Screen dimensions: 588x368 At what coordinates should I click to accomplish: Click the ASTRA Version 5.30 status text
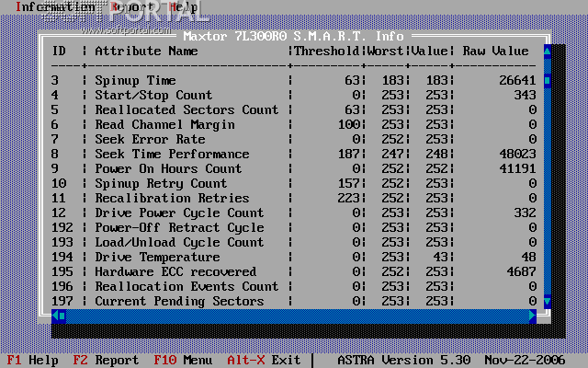(x=404, y=360)
